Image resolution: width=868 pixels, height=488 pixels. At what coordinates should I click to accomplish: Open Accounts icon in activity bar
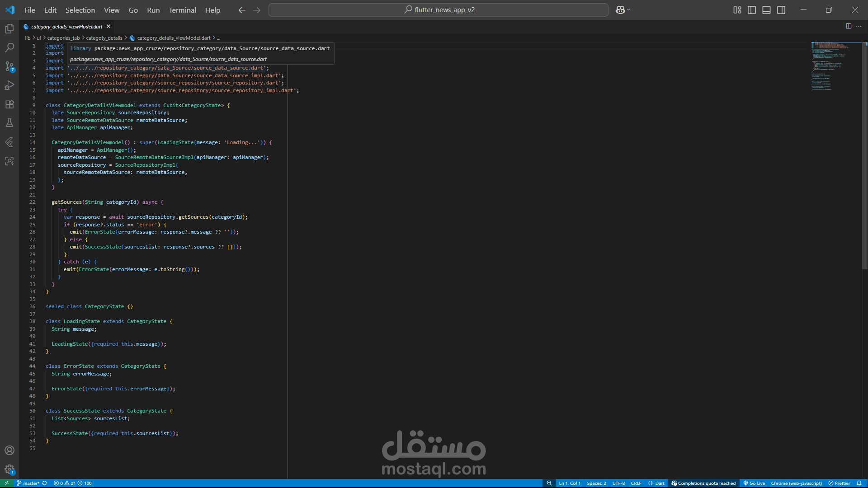point(9,450)
